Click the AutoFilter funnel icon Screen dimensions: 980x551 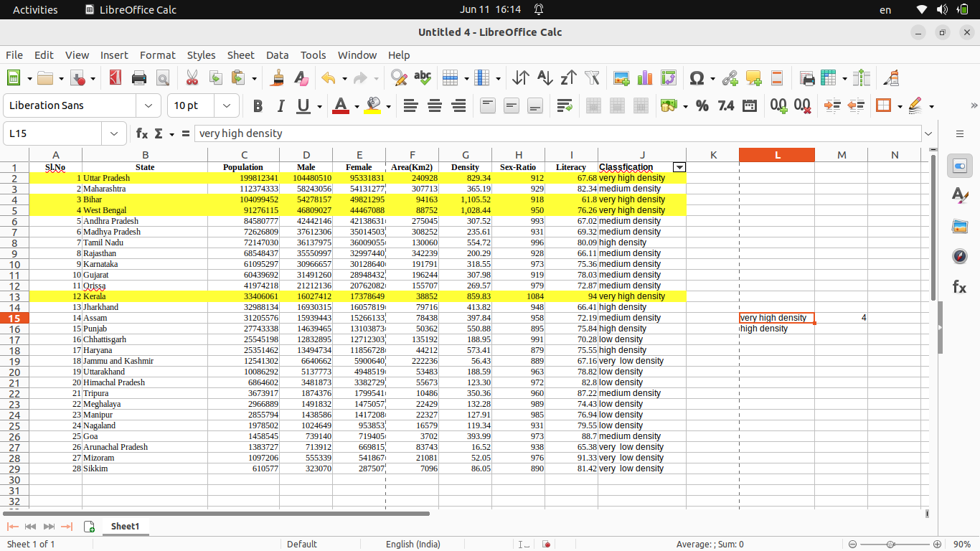click(592, 78)
